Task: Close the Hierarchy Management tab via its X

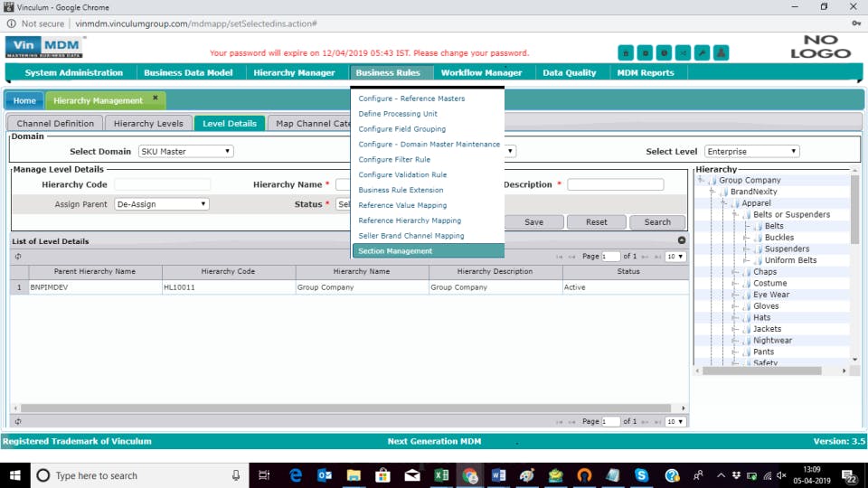Action: tap(156, 98)
